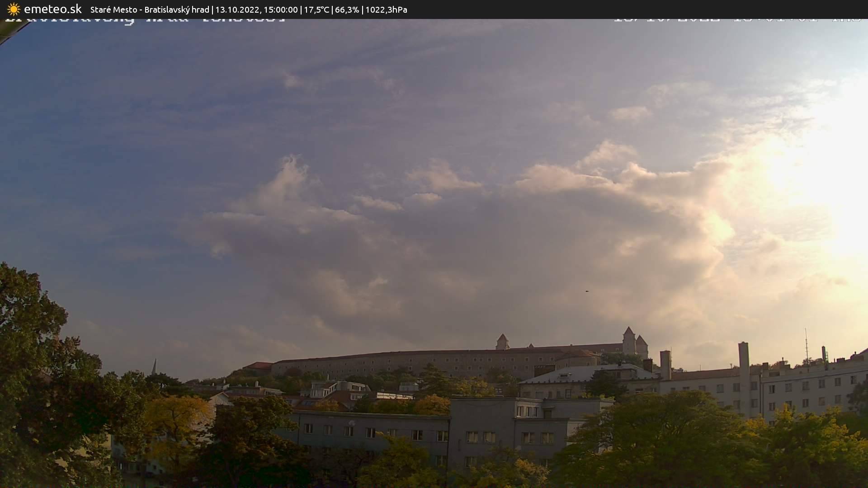Open the emeteo.sk homepage link
Viewport: 868px width, 488px height.
coord(53,9)
